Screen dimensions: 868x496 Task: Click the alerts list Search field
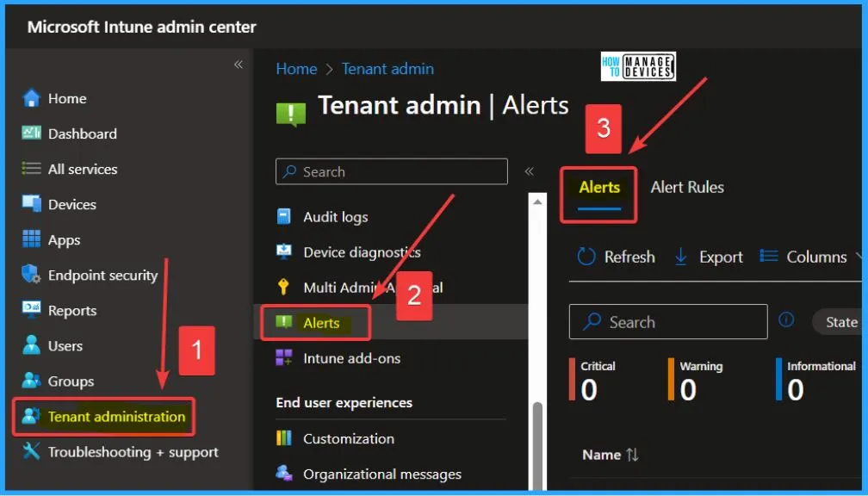pyautogui.click(x=668, y=322)
